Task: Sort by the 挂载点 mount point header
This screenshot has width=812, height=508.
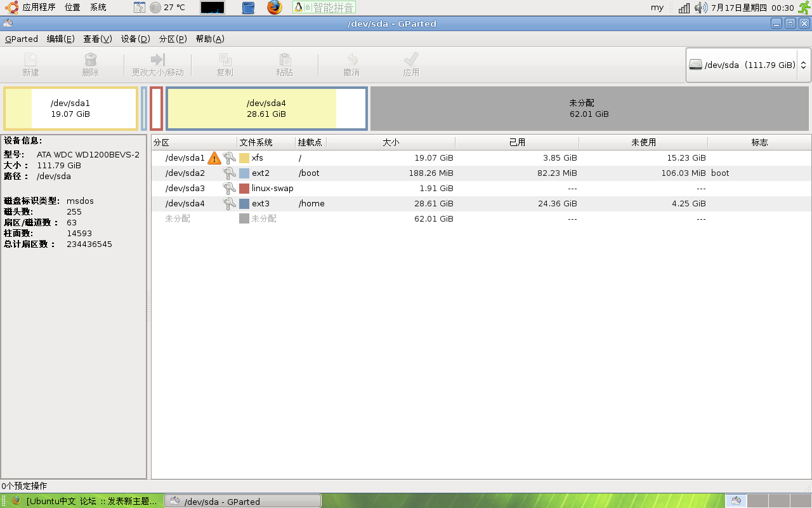Action: click(311, 142)
